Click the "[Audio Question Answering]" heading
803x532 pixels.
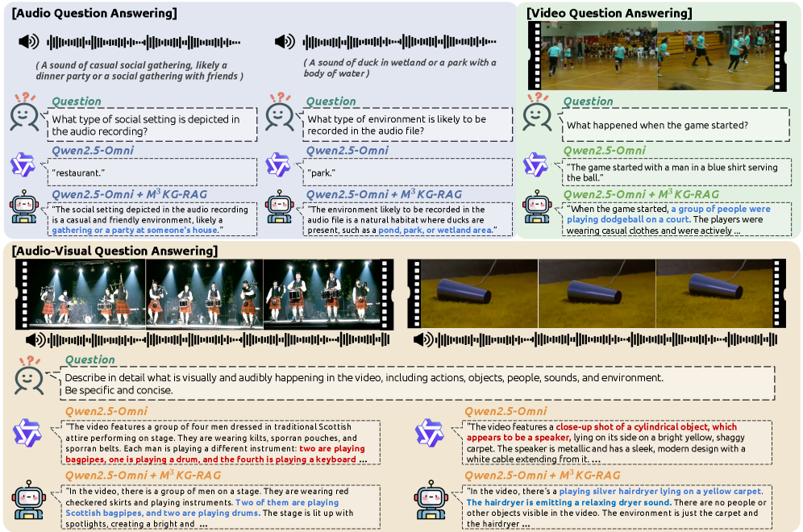pos(94,14)
